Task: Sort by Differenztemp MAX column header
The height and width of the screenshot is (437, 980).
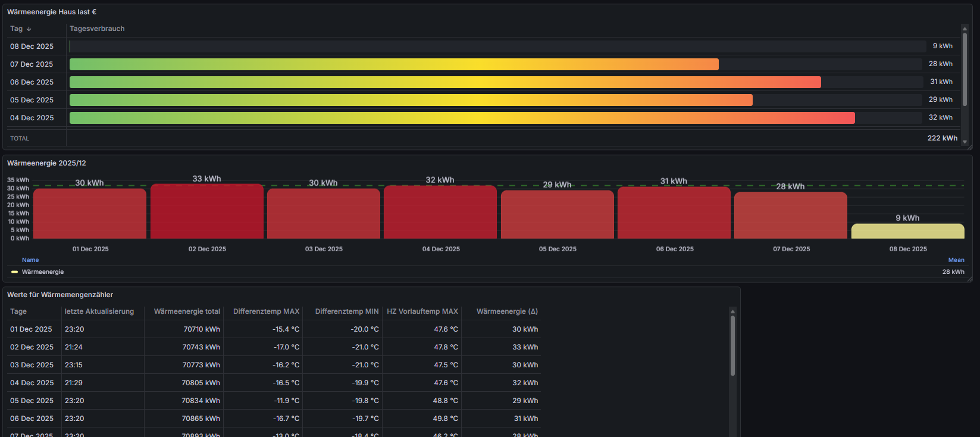Action: 266,311
